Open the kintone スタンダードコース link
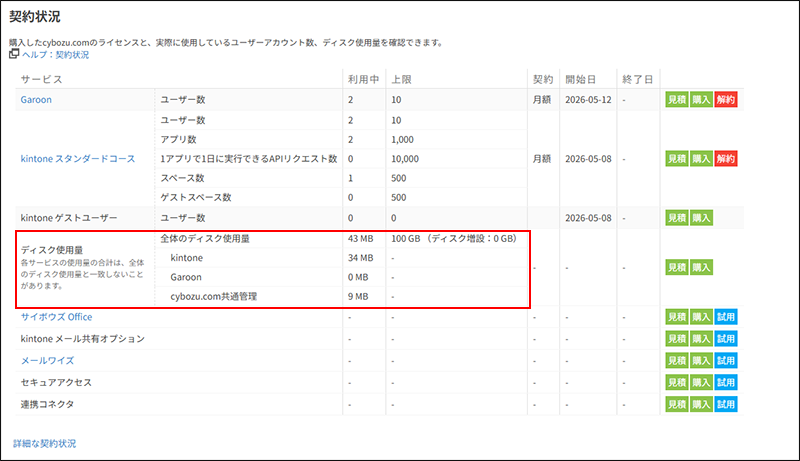The image size is (800, 461). [78, 159]
